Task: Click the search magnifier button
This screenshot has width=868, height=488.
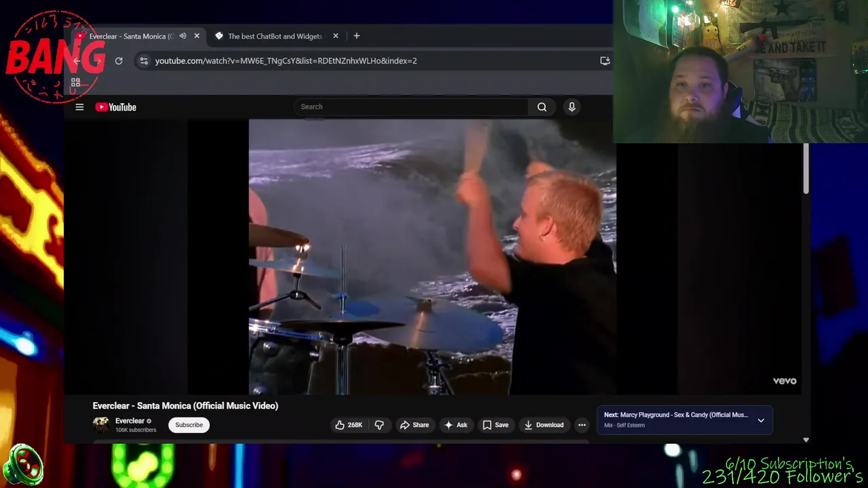Action: click(542, 106)
